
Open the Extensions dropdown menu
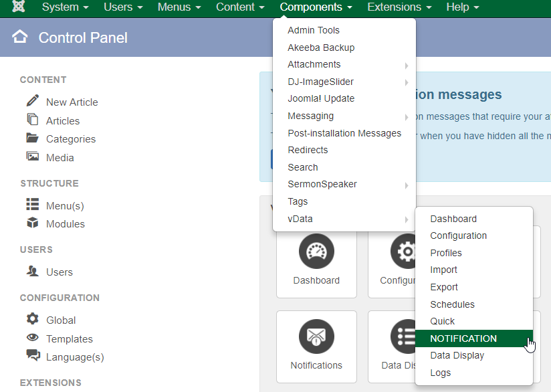click(x=399, y=7)
